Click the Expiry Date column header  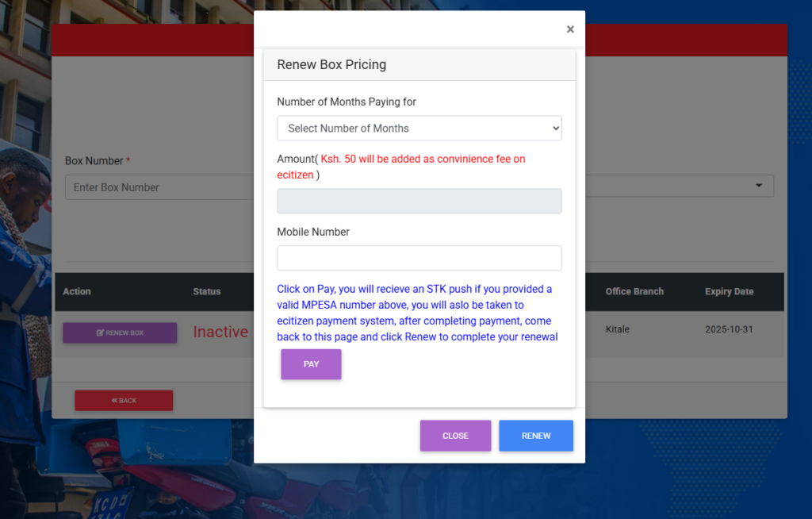[729, 291]
